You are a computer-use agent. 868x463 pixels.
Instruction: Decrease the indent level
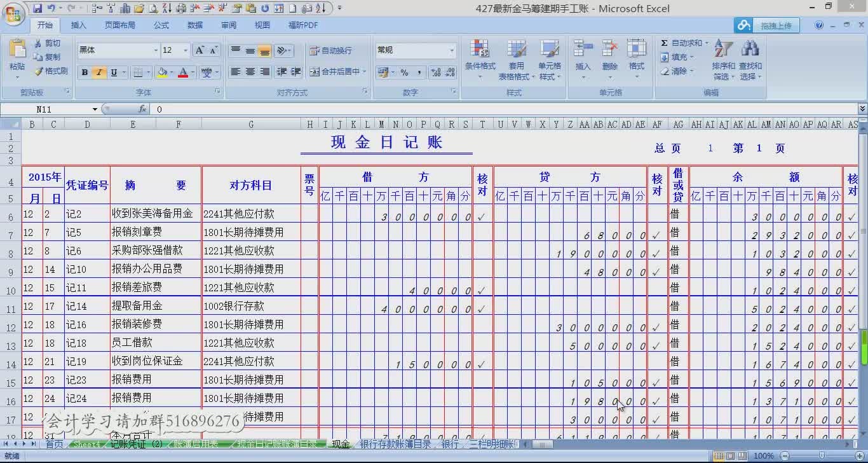pos(281,72)
